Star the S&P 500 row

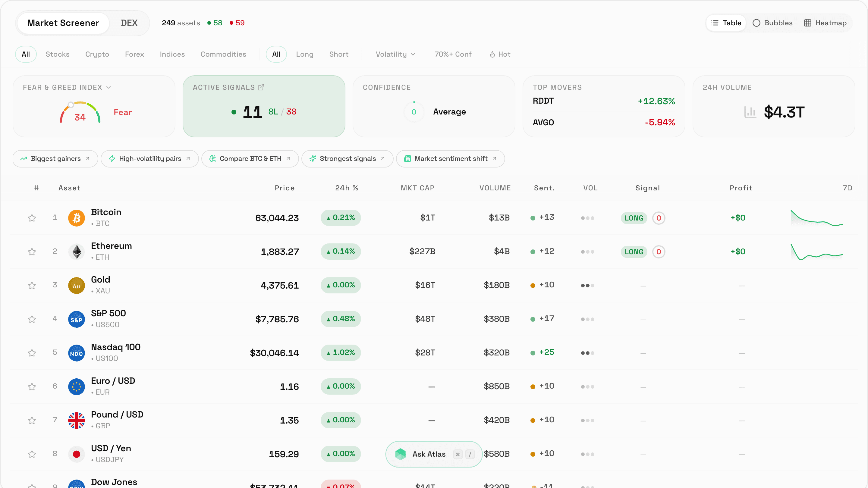(32, 319)
